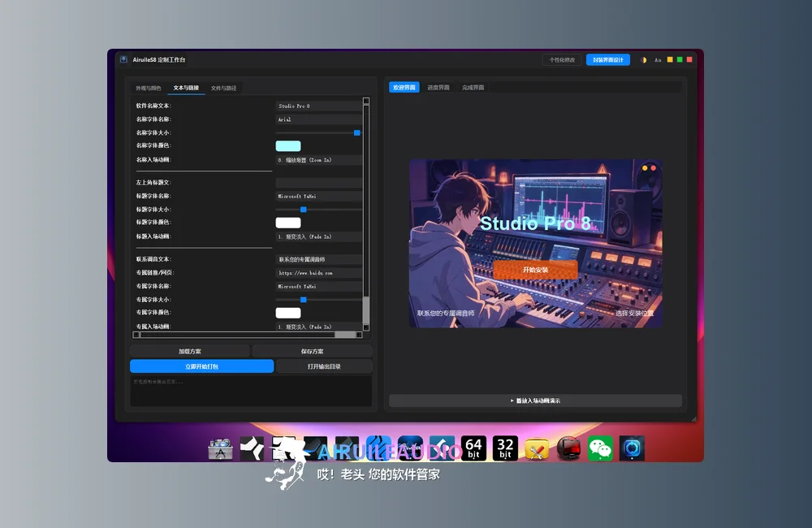Click the settings panel vertical scrollbar down arrow
The width and height of the screenshot is (812, 528).
[366, 327]
